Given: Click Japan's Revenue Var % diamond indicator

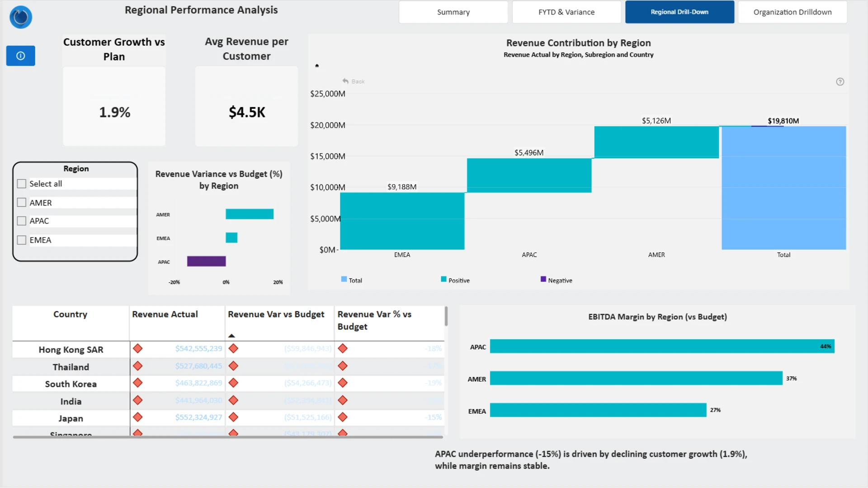Looking at the screenshot, I should tap(343, 417).
